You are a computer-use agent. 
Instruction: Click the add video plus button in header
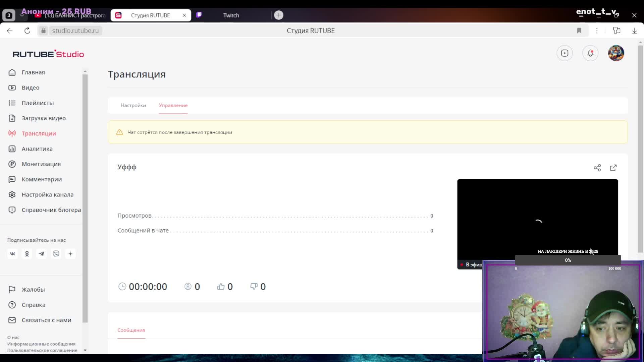point(565,53)
